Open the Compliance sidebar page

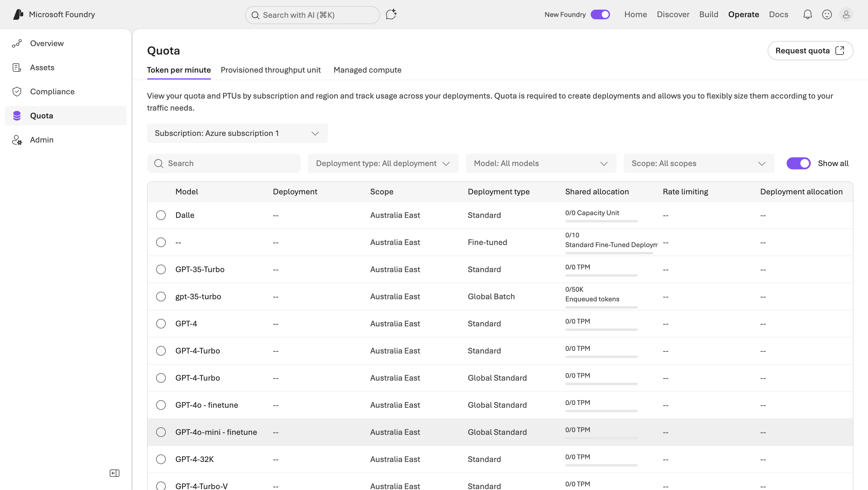66,92
